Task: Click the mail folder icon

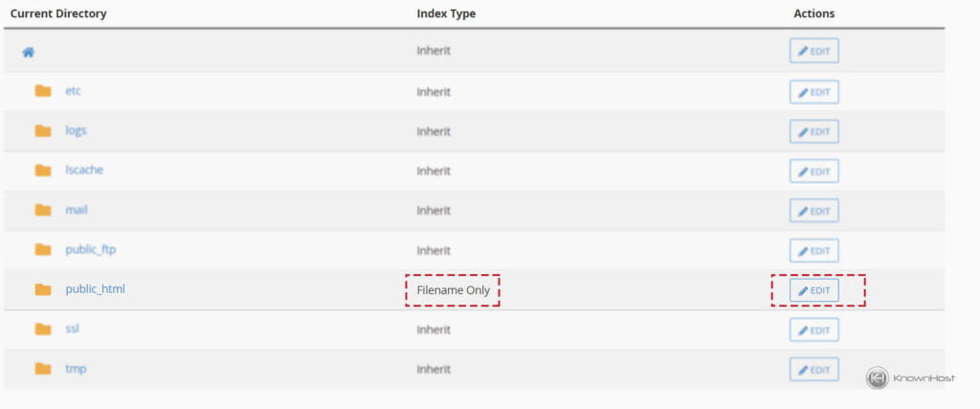Action: click(42, 210)
